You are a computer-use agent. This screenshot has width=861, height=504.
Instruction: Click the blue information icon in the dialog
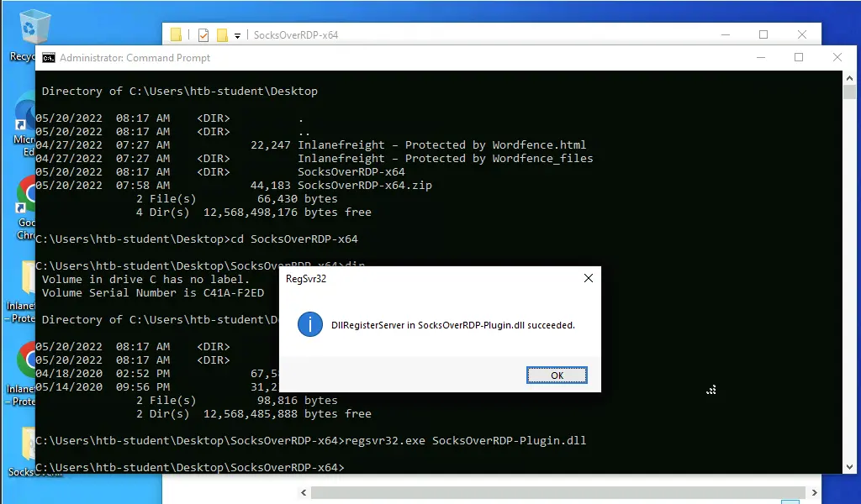click(x=310, y=324)
